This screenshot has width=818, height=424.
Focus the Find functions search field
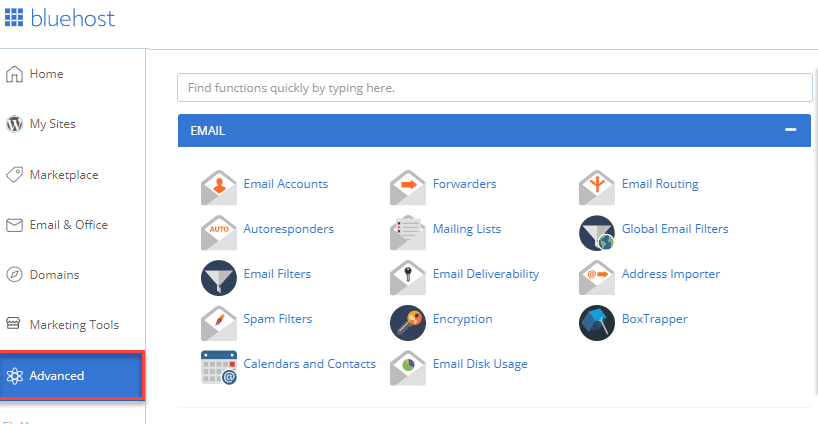coord(495,88)
